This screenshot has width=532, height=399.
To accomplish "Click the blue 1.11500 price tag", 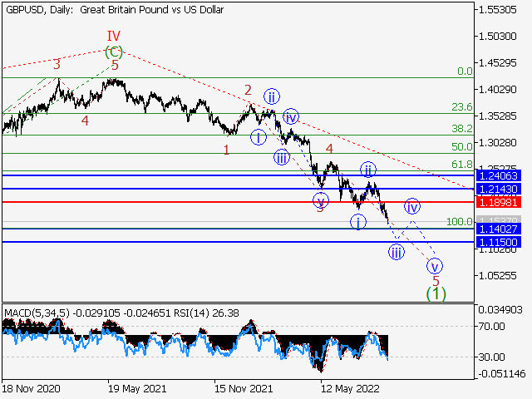I will pyautogui.click(x=499, y=242).
